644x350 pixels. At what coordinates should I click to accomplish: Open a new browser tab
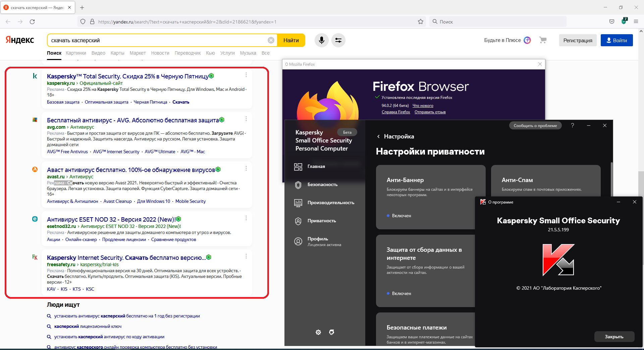pos(82,7)
